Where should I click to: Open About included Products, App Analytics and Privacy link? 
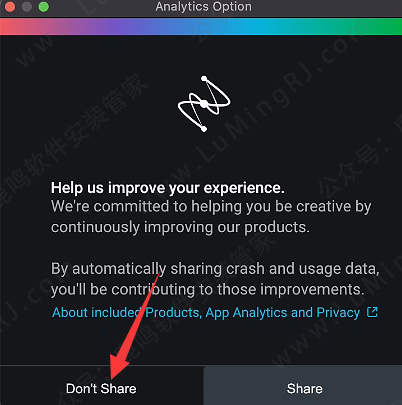click(x=206, y=313)
